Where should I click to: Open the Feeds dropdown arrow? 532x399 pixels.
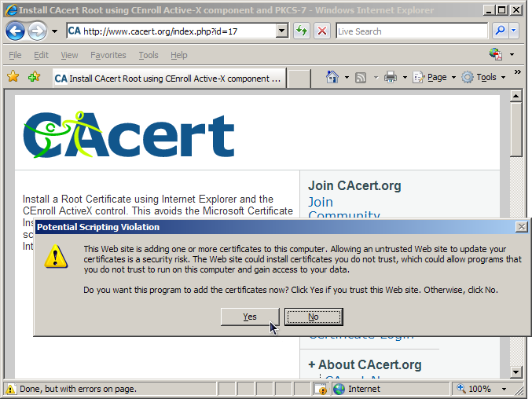(376, 78)
